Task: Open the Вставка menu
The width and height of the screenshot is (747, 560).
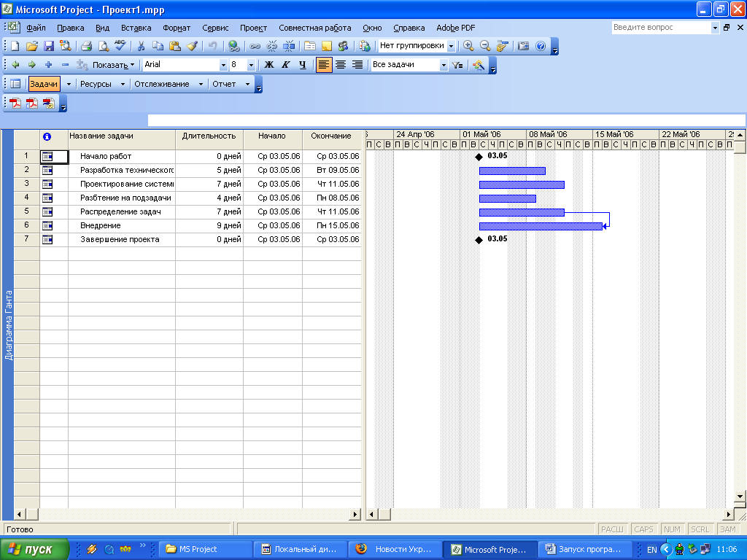Action: point(136,28)
